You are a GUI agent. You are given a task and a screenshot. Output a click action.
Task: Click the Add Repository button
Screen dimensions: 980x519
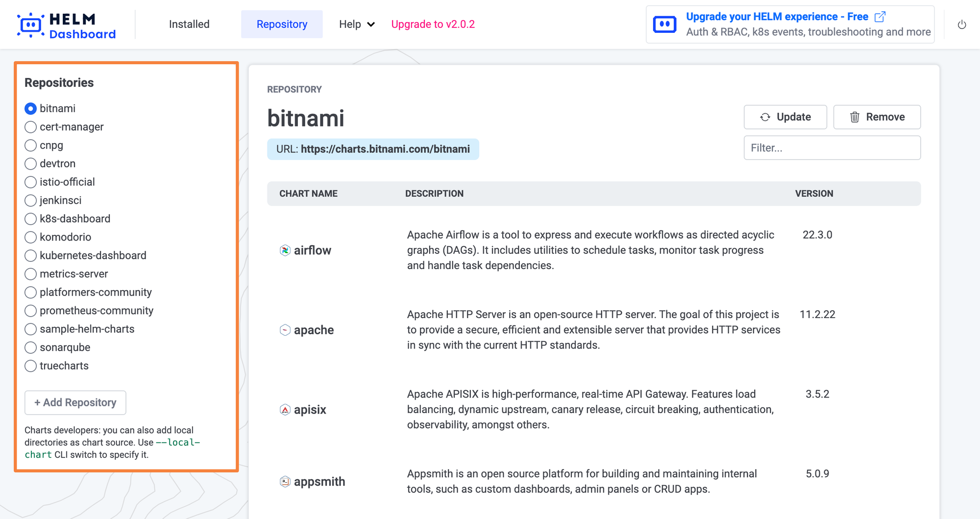(x=75, y=403)
